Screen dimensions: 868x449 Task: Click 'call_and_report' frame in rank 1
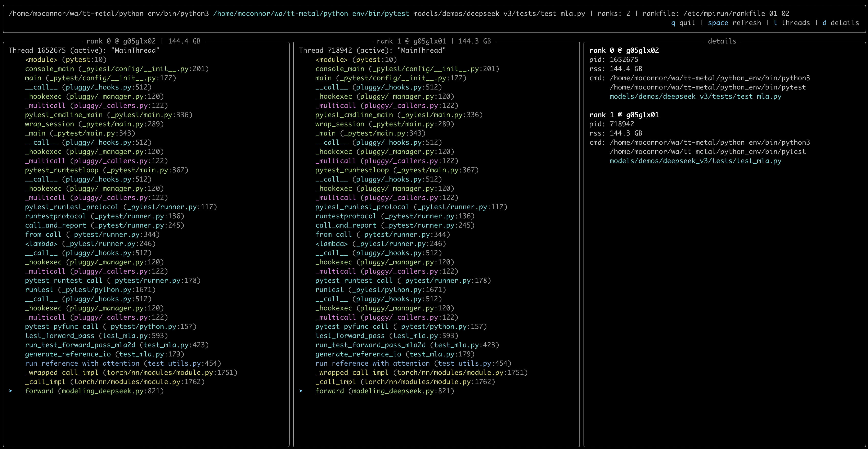(x=395, y=226)
